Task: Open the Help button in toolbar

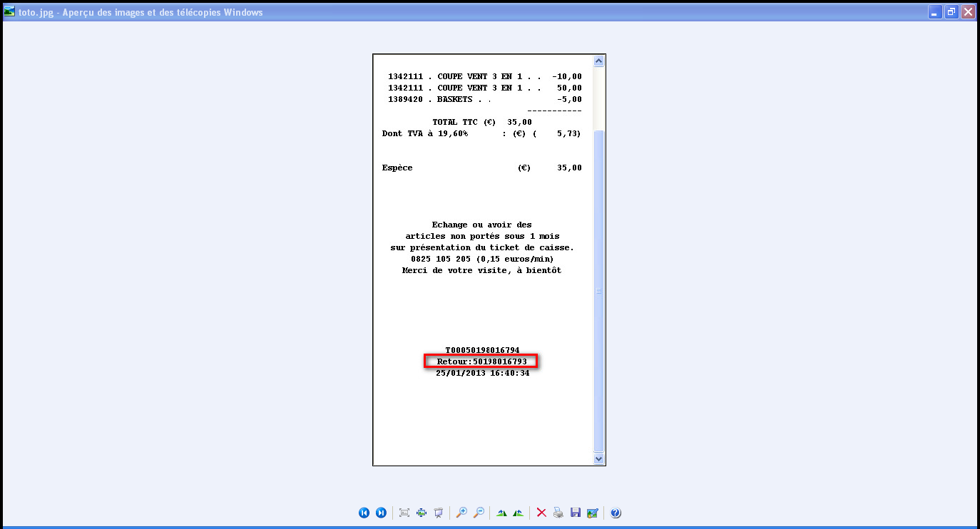Action: 616,513
